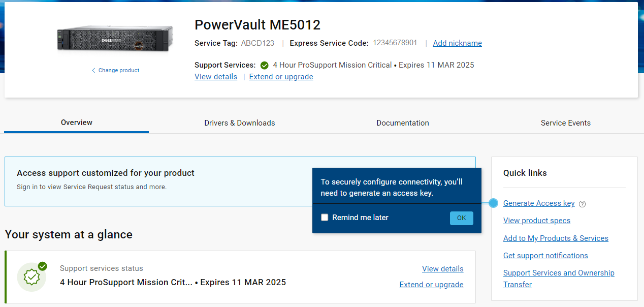Open View details under Support Services

coord(215,76)
